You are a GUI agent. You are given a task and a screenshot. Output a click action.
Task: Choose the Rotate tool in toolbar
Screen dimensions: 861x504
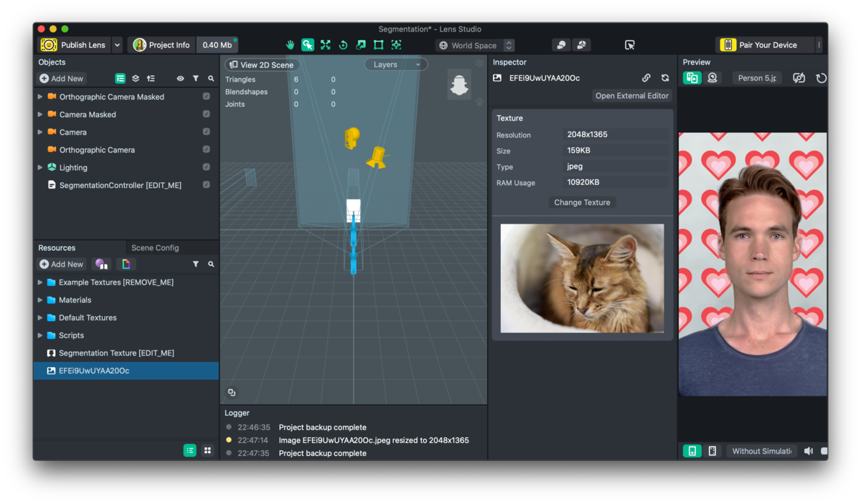pos(343,44)
